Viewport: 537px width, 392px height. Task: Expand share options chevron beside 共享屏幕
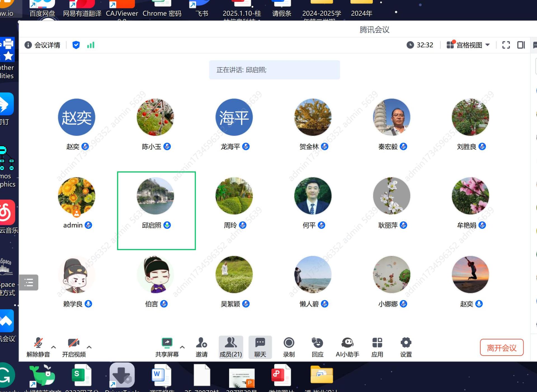coord(182,347)
